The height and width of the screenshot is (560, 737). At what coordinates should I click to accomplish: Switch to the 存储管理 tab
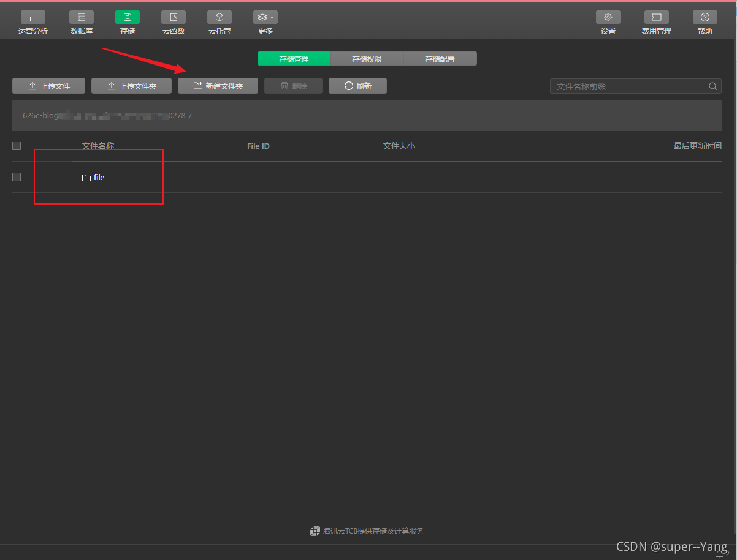[294, 59]
